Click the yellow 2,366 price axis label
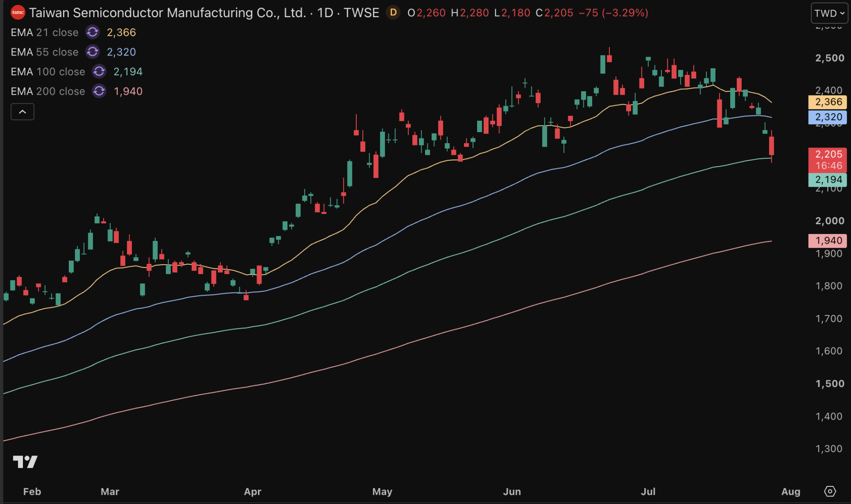This screenshot has width=851, height=504. coord(828,102)
